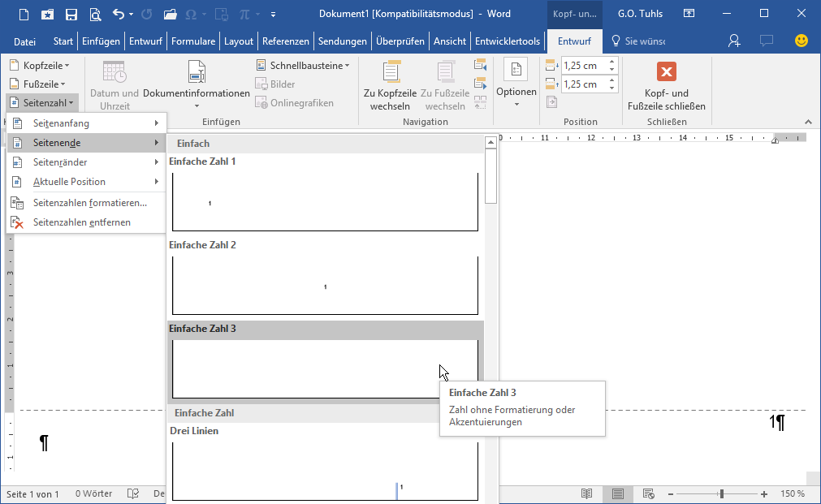
Task: Open Print Preview icon in Quick Access
Action: (95, 14)
